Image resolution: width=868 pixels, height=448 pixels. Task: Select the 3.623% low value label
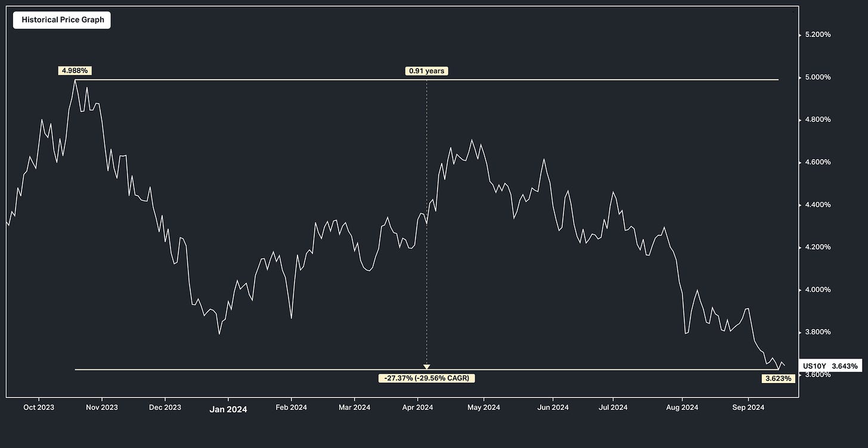pyautogui.click(x=779, y=378)
